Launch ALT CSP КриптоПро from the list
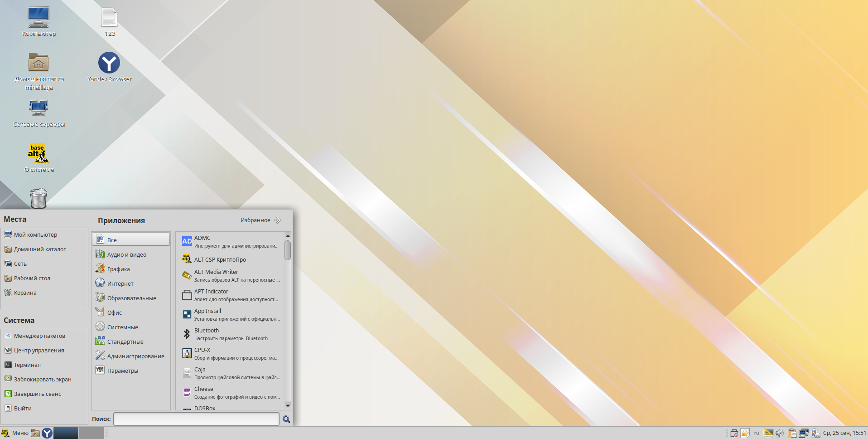The image size is (868, 439). click(x=231, y=259)
